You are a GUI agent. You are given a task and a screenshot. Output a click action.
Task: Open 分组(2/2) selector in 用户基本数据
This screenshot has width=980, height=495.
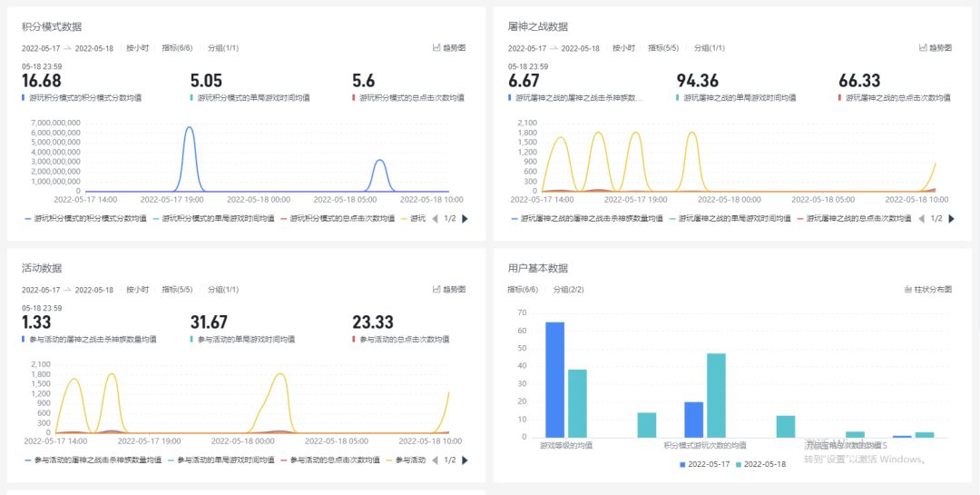569,290
